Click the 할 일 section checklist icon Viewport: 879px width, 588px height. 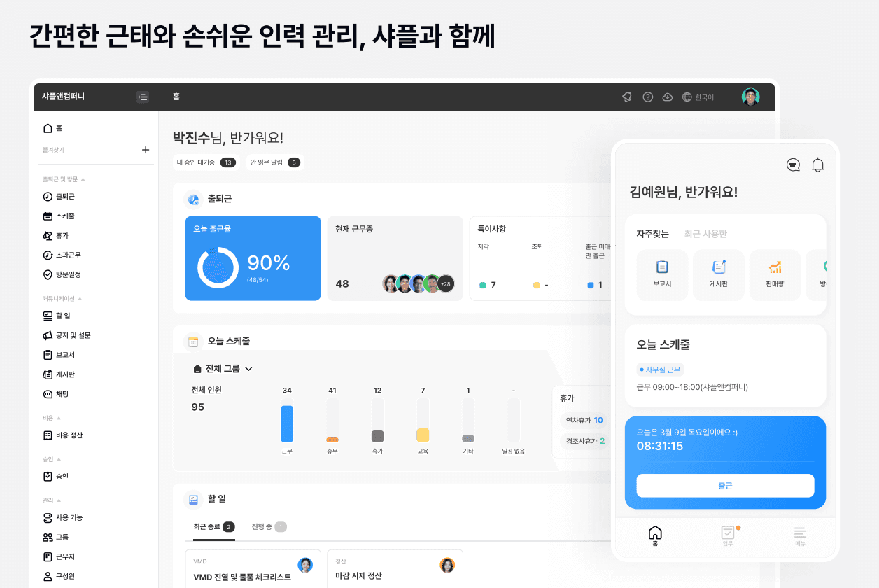(x=193, y=500)
